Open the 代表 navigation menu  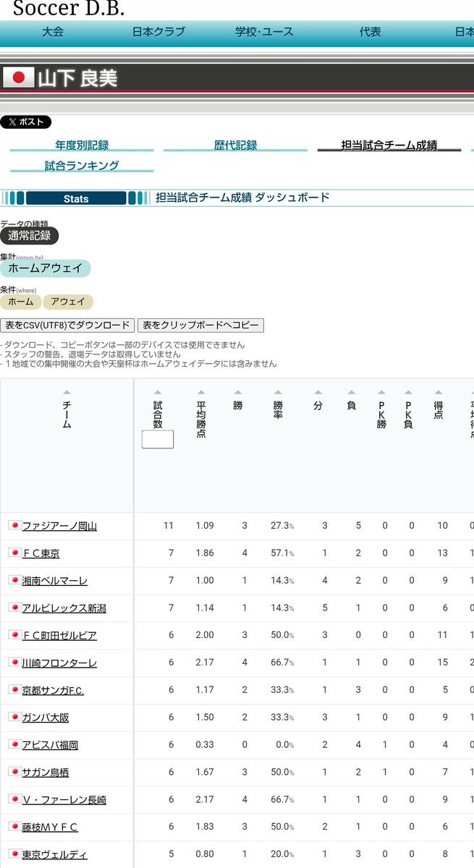tap(371, 32)
